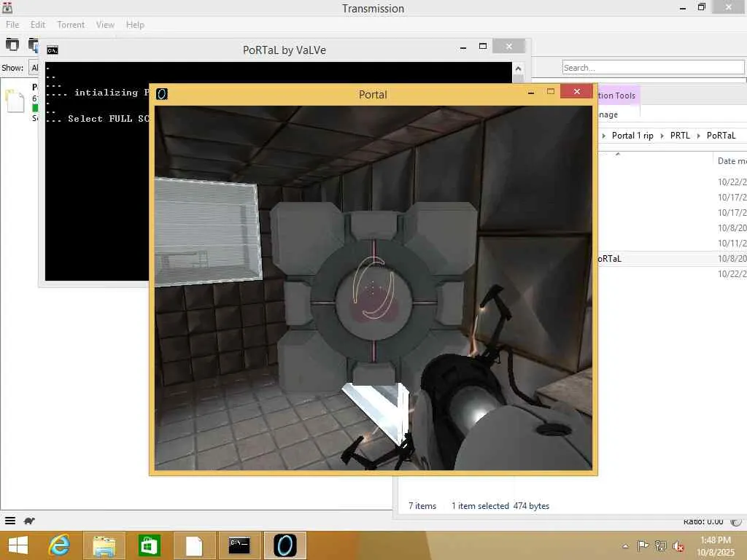Open the Windows Store taskbar icon
The height and width of the screenshot is (560, 747).
149,545
